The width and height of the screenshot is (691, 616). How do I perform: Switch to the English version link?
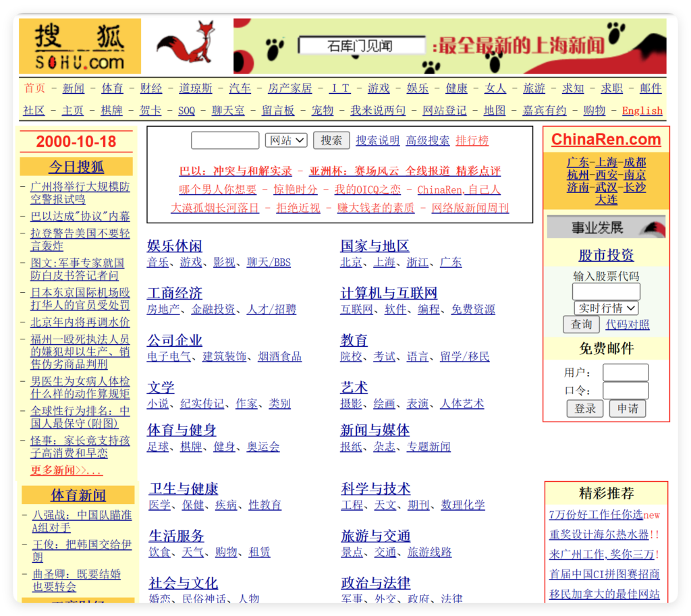(x=642, y=111)
